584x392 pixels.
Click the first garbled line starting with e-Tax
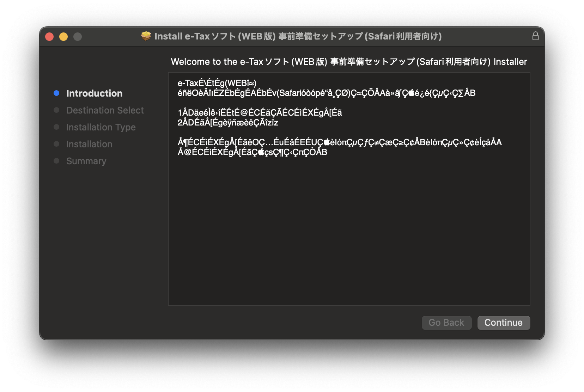point(217,83)
